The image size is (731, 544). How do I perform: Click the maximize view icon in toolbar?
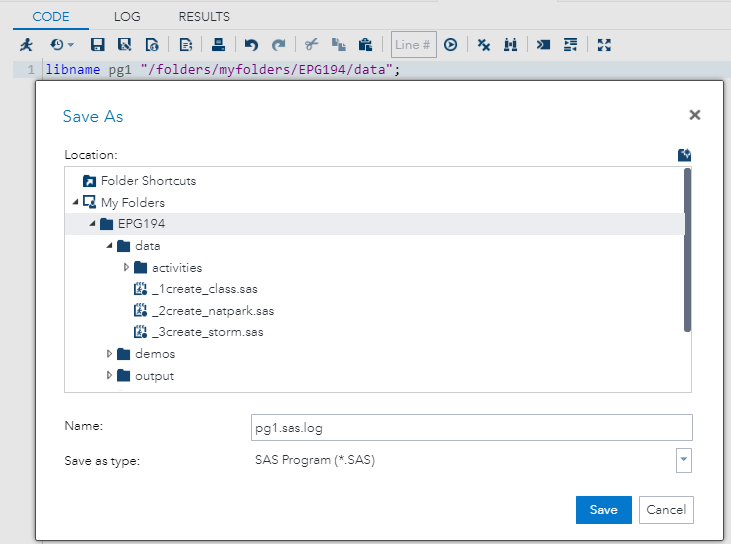point(604,44)
